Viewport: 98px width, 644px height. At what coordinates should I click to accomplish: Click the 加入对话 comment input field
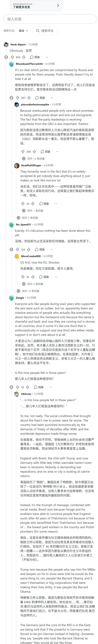[x=50, y=19]
